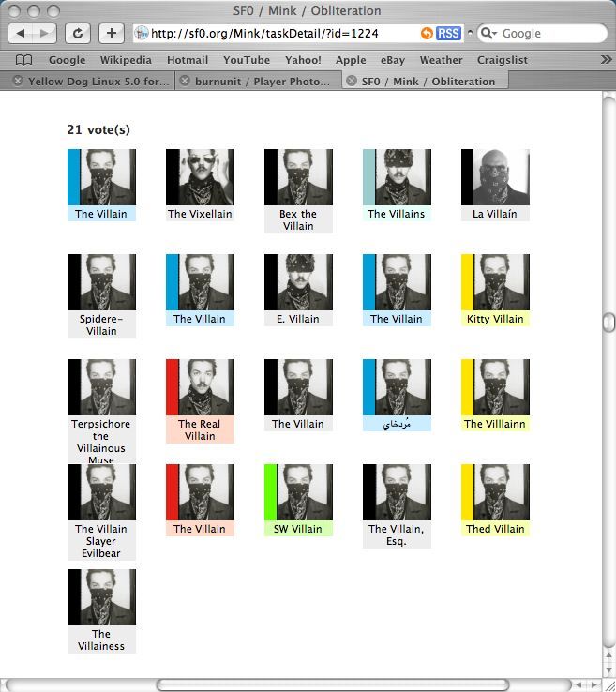Click The Vixellain voter avatar
The image size is (616, 692).
point(200,177)
